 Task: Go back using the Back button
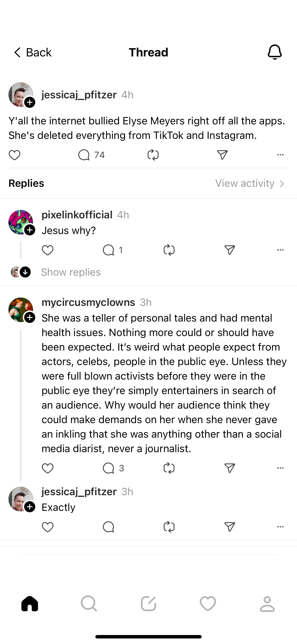click(32, 53)
